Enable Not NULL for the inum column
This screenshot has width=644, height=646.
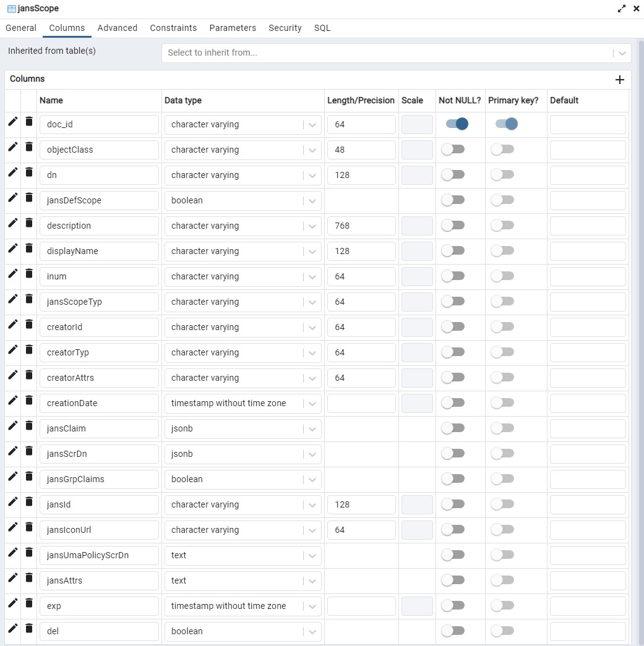pos(453,276)
